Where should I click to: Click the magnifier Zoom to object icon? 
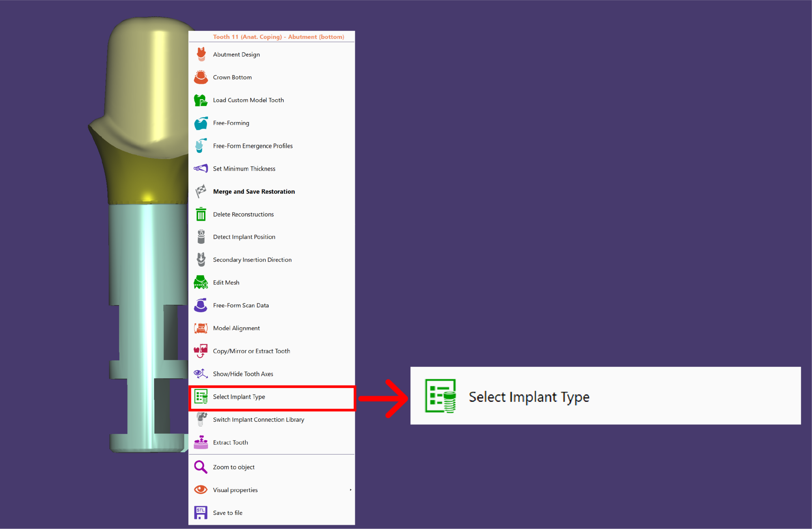tap(201, 467)
